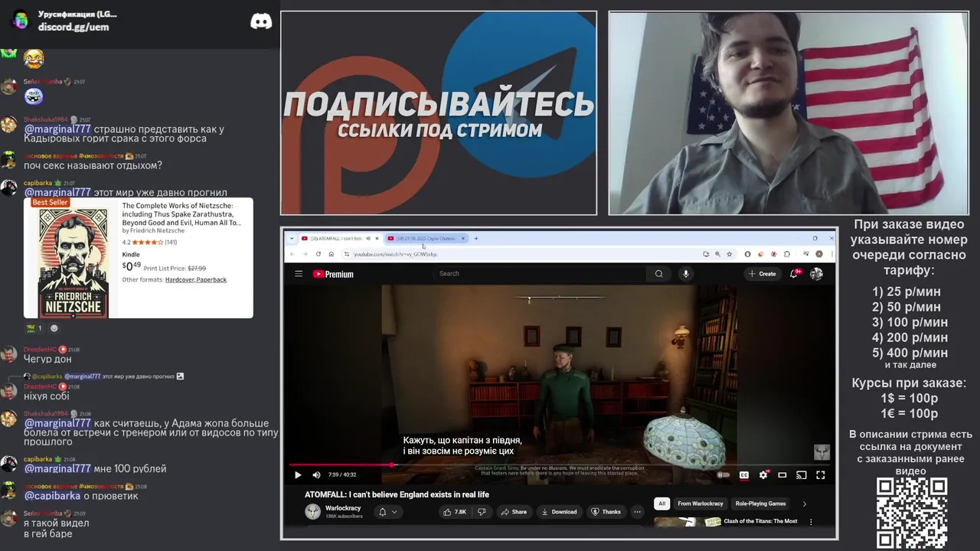The image size is (980, 551).
Task: Send Thanks to the creator
Action: (x=606, y=511)
